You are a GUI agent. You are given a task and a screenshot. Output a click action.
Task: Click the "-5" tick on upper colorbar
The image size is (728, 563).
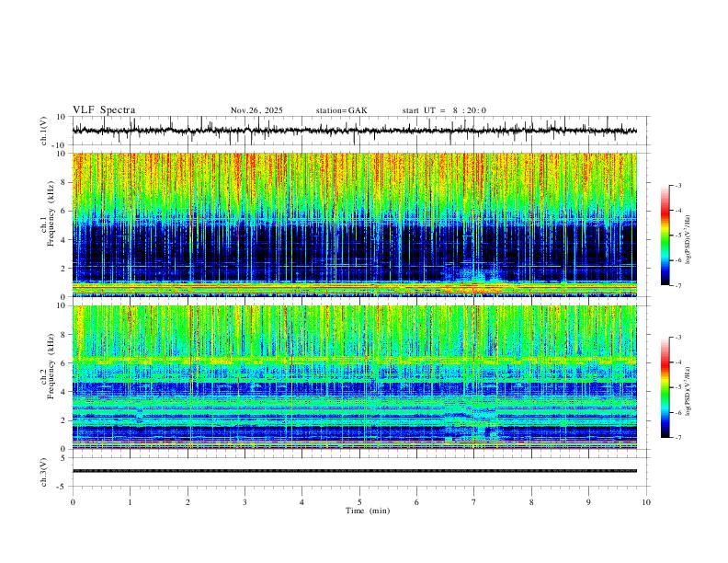(x=678, y=236)
